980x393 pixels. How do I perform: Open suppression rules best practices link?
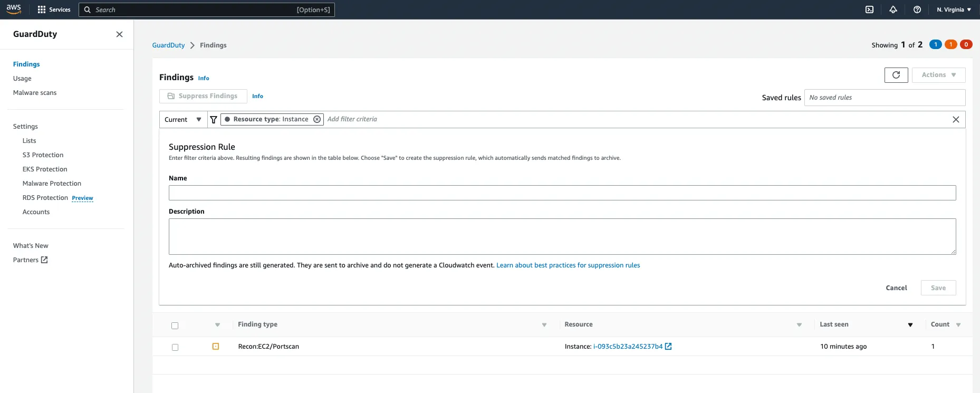point(568,265)
